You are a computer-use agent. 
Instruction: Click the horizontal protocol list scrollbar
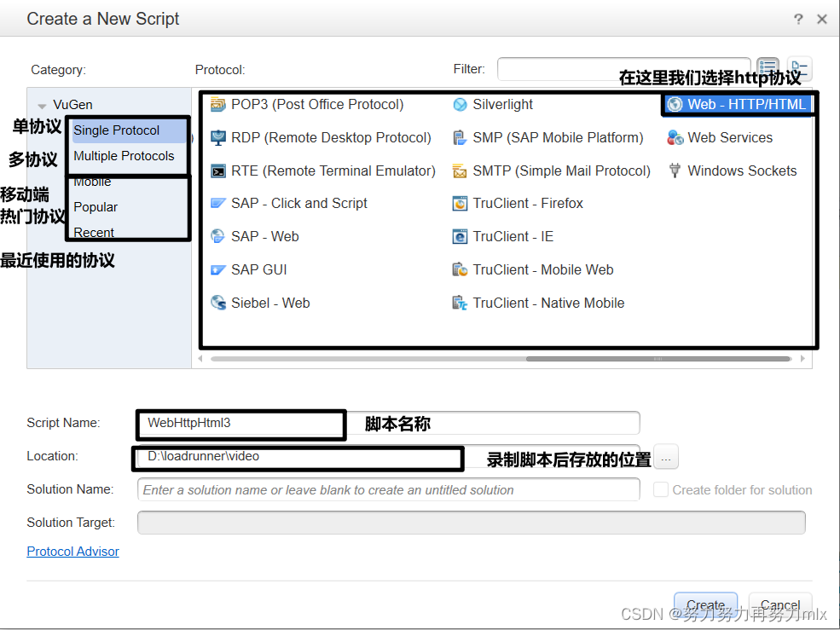coord(658,359)
